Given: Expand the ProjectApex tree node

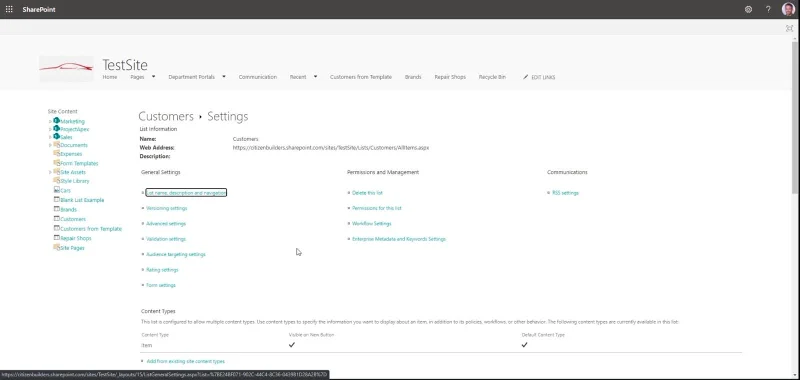Looking at the screenshot, I should [50, 129].
